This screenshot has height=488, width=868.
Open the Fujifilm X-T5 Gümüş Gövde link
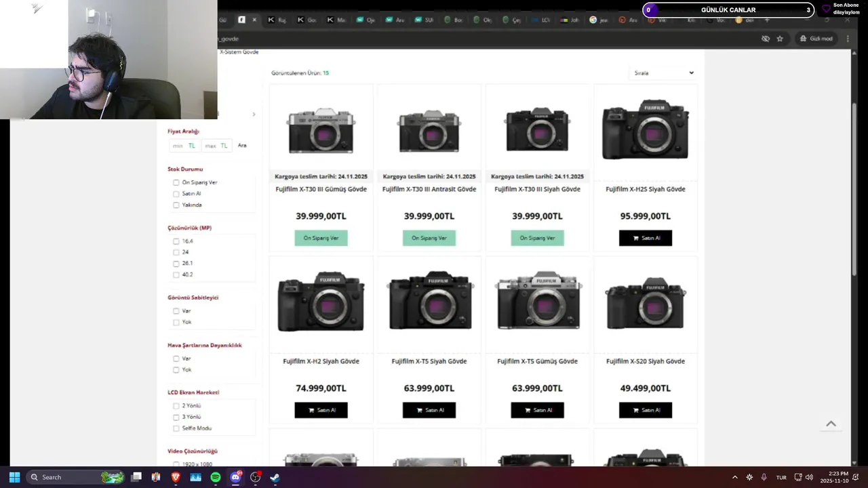(537, 361)
